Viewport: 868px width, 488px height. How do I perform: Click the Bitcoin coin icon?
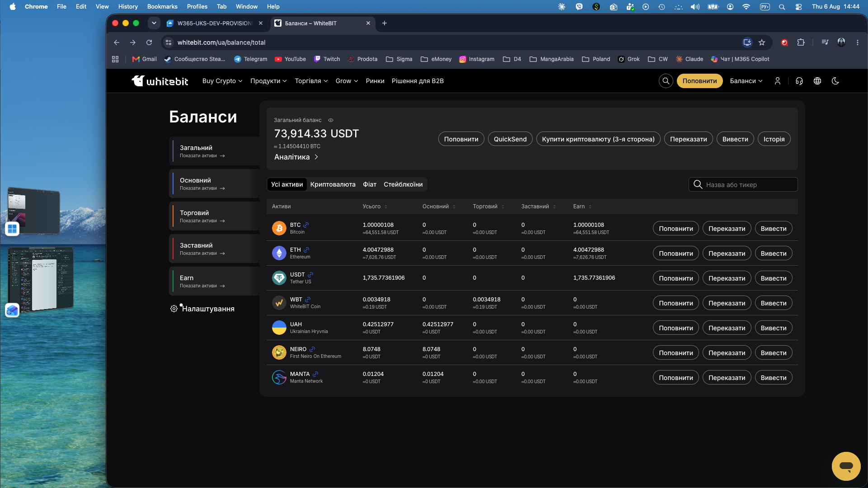tap(279, 228)
